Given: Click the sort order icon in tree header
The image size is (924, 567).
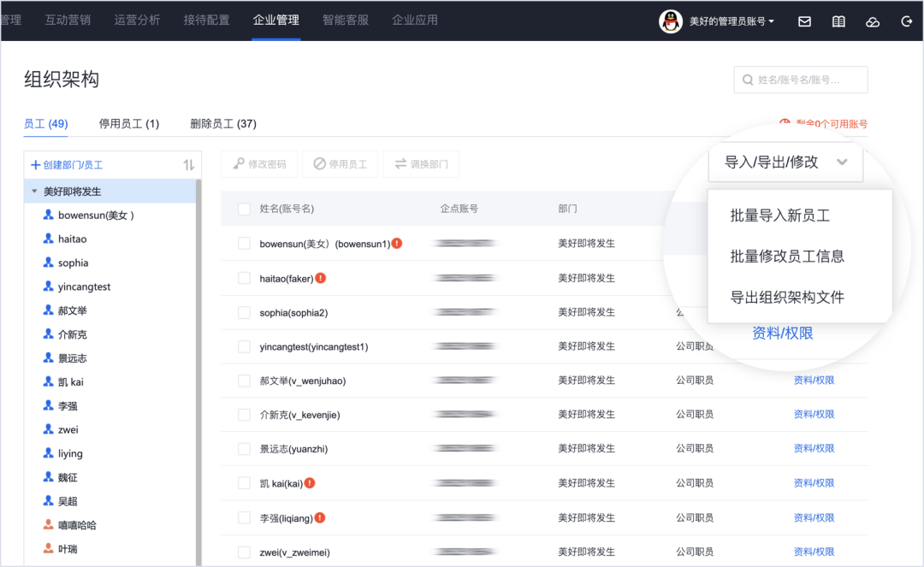Looking at the screenshot, I should pyautogui.click(x=188, y=165).
